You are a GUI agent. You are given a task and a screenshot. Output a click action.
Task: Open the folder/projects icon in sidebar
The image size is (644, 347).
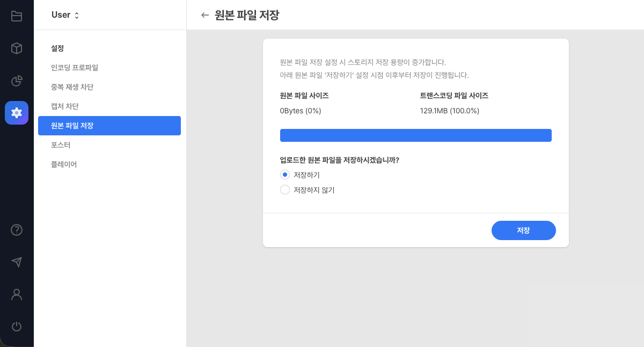point(17,16)
